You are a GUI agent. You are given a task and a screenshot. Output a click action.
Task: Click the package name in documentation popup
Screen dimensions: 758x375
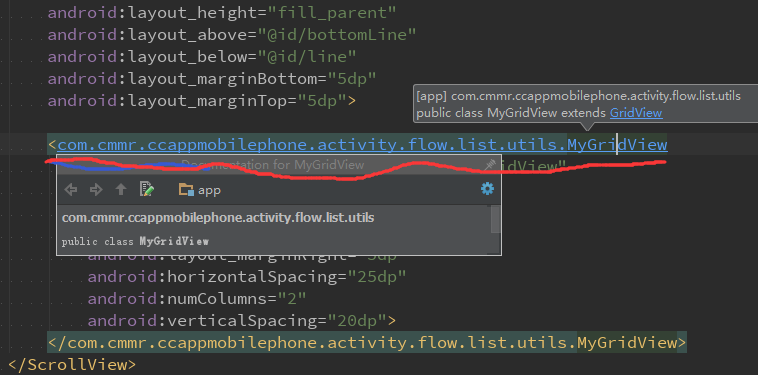[218, 218]
